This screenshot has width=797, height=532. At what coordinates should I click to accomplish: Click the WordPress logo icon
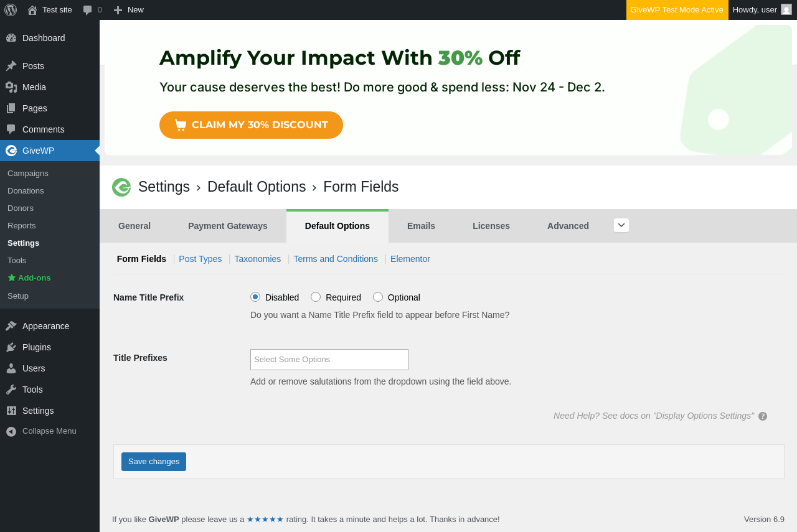click(11, 10)
